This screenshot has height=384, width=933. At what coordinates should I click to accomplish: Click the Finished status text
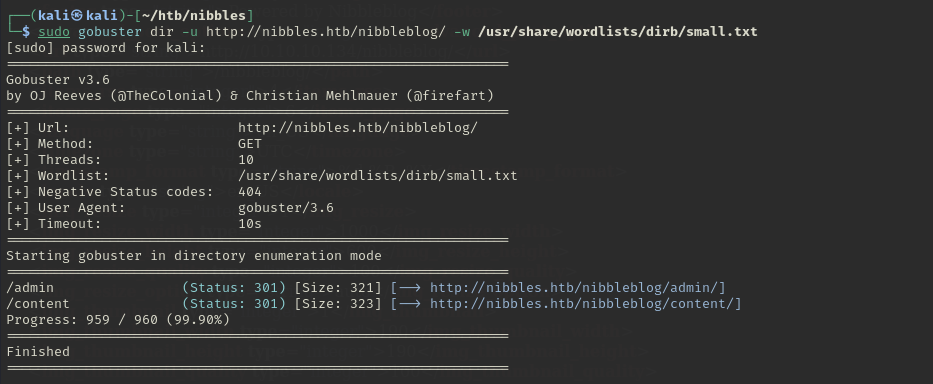(x=38, y=351)
